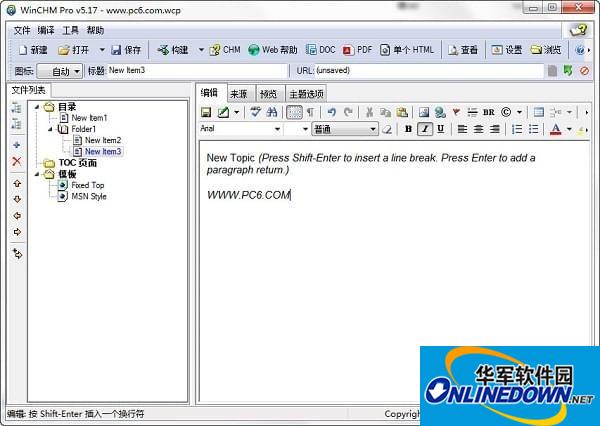Open the 普通 paragraph style dropdown
600x426 pixels.
[x=373, y=129]
